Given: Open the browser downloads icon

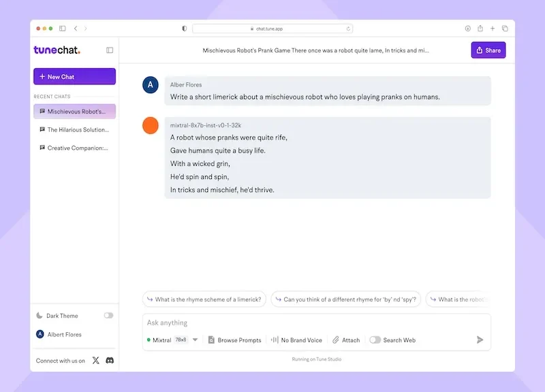Looking at the screenshot, I should [x=468, y=29].
